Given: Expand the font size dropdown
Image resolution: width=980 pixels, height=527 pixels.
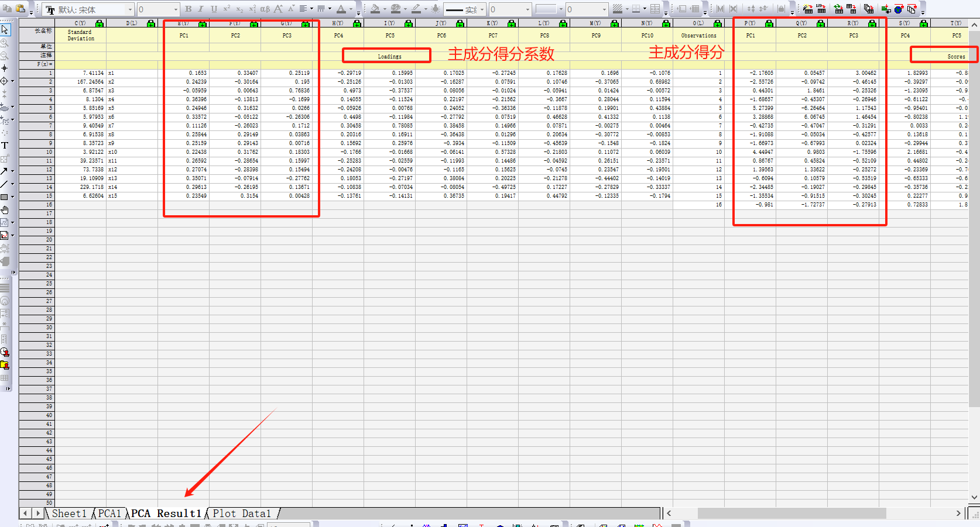Looking at the screenshot, I should pyautogui.click(x=175, y=9).
